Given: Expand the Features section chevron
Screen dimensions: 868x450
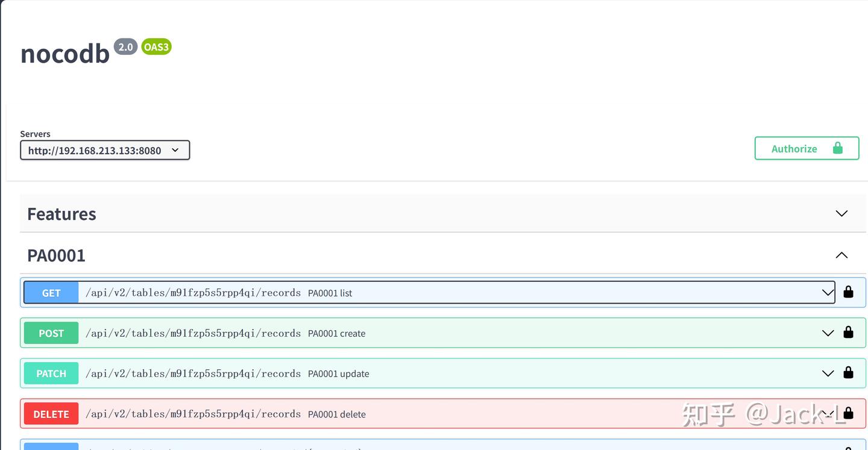Looking at the screenshot, I should coord(841,214).
